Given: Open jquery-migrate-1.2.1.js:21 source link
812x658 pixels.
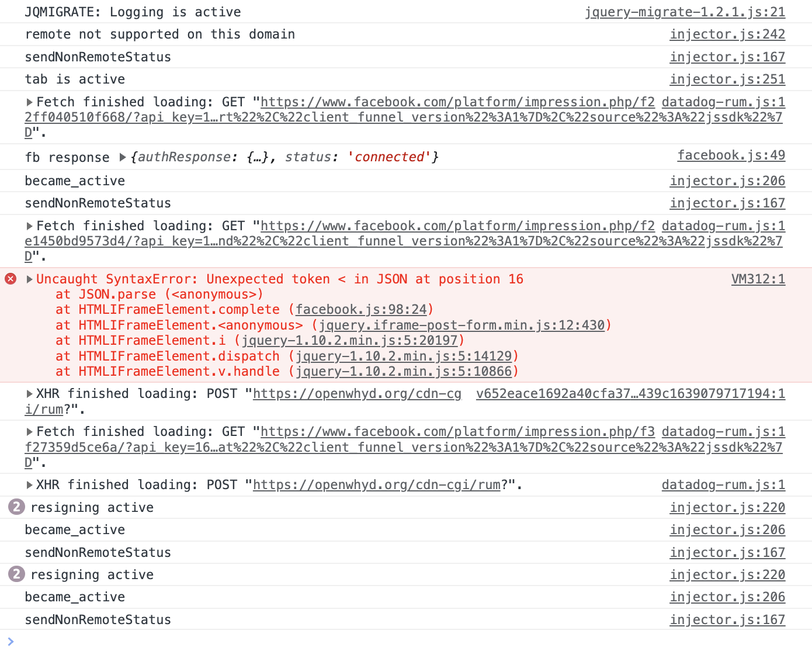Looking at the screenshot, I should coord(685,12).
